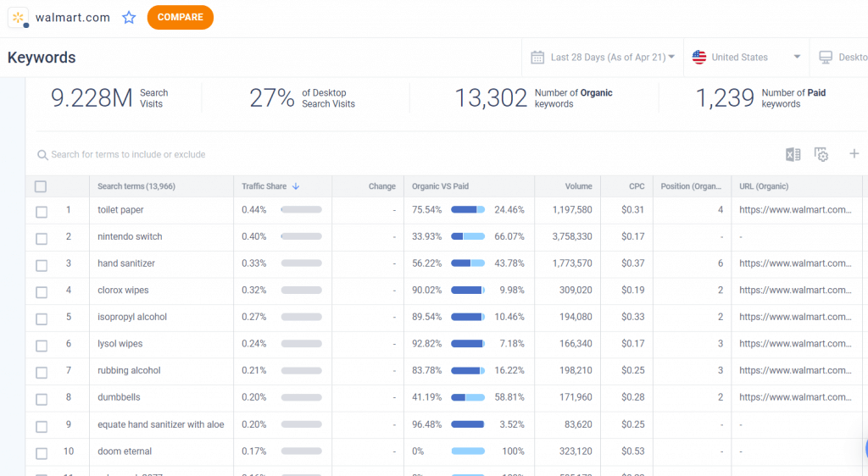The width and height of the screenshot is (868, 476).
Task: Open the United States country dropdown
Action: [746, 57]
